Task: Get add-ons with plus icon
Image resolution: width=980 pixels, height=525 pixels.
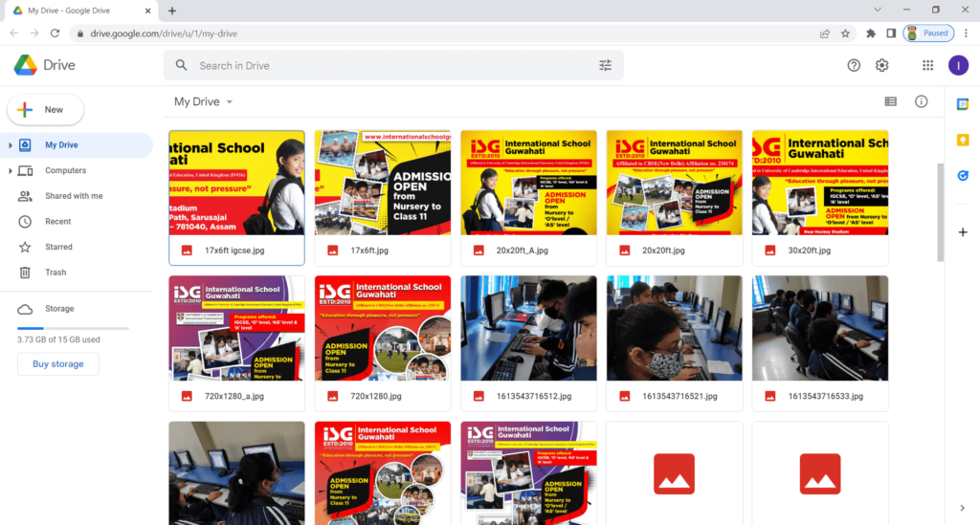Action: coord(963,232)
